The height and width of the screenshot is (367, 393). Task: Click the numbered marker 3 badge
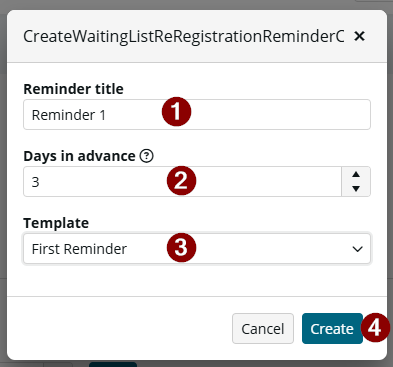pos(181,247)
